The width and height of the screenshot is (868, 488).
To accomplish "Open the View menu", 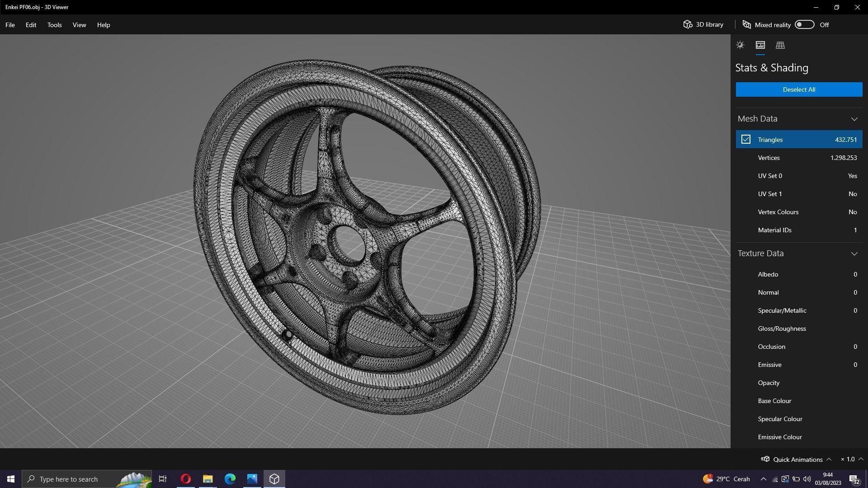I will (x=79, y=25).
